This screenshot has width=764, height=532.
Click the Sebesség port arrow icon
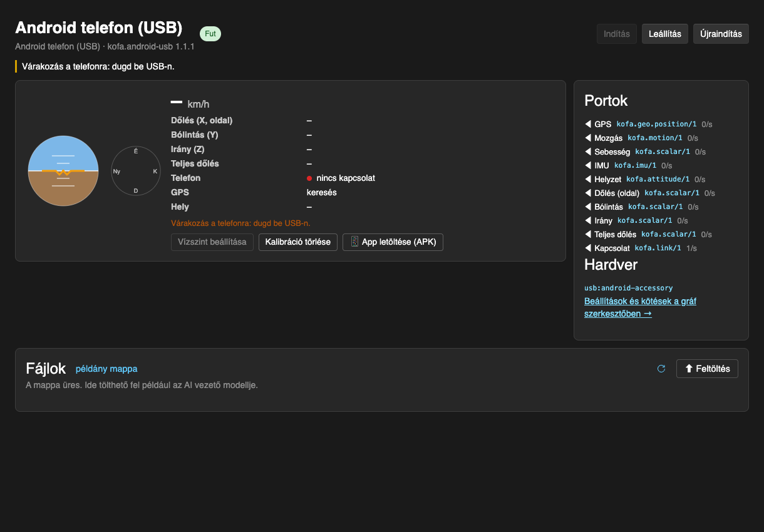pos(588,151)
